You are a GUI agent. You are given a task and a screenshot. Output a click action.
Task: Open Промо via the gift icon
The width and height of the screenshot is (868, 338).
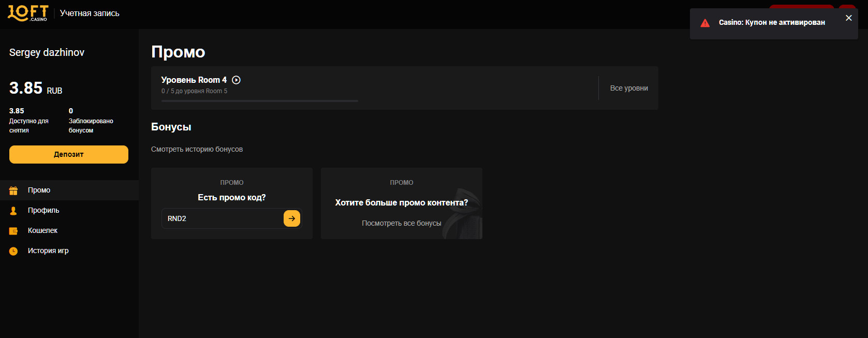13,190
